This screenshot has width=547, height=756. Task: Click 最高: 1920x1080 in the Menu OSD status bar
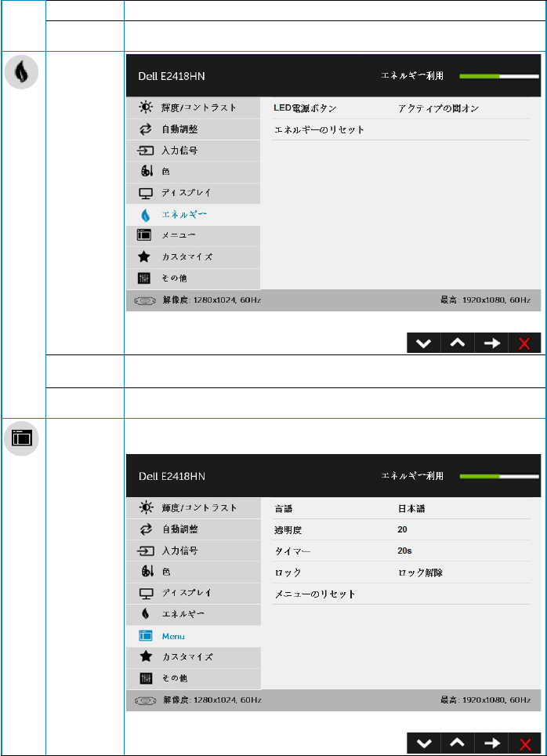(x=485, y=700)
